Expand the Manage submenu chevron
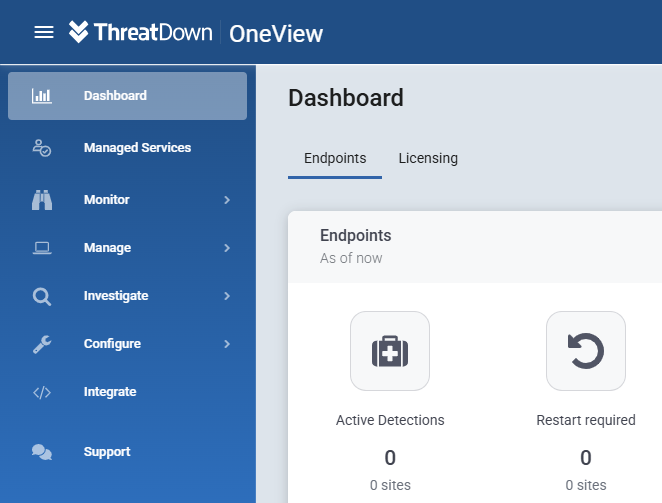The height and width of the screenshot is (503, 662). [x=227, y=248]
